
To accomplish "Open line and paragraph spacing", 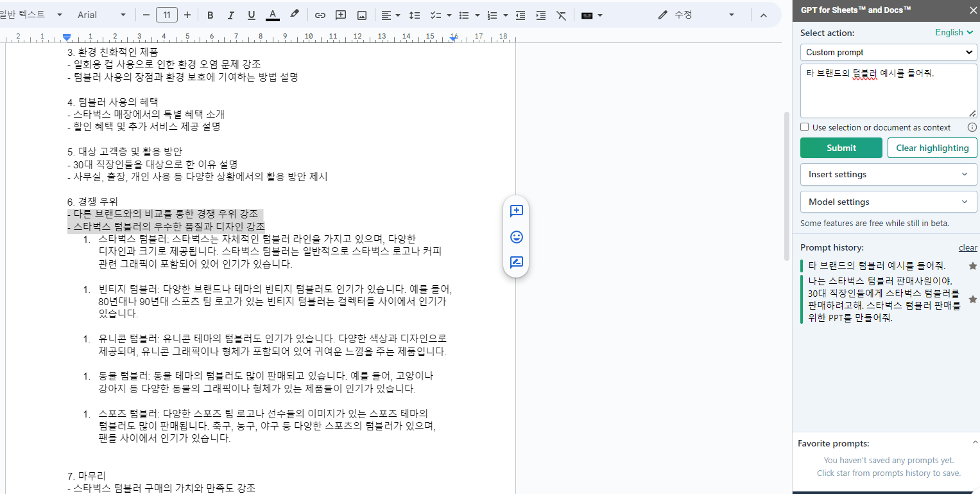I will click(x=415, y=15).
